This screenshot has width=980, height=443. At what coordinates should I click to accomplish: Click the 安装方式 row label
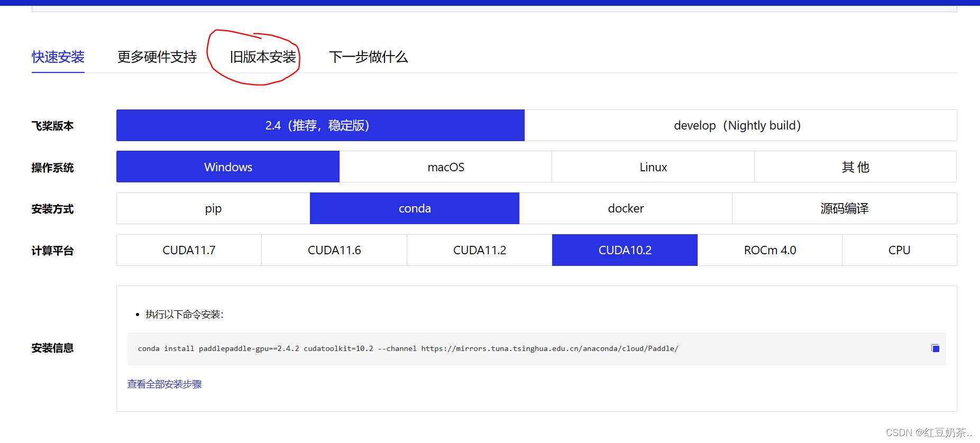tap(52, 209)
